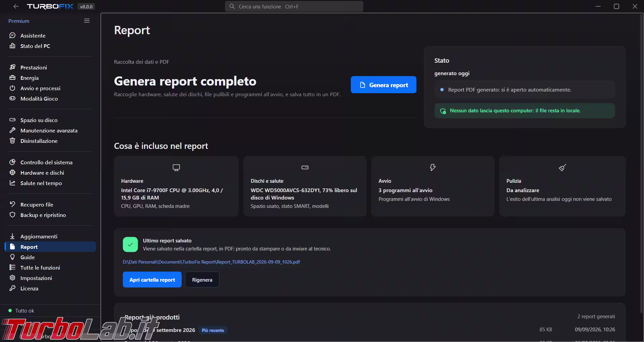Click the Spazio su disco drive icon
Screen dimensions: 644x342
(x=12, y=120)
